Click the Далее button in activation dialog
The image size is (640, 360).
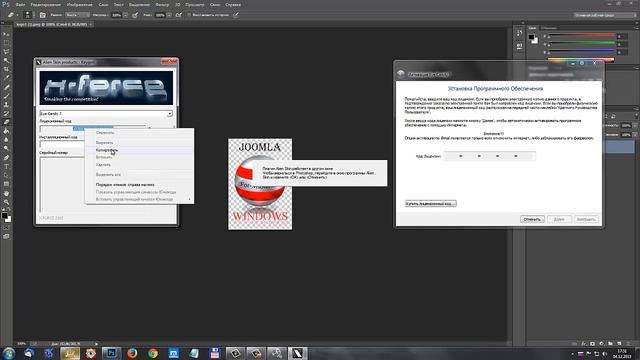click(559, 219)
